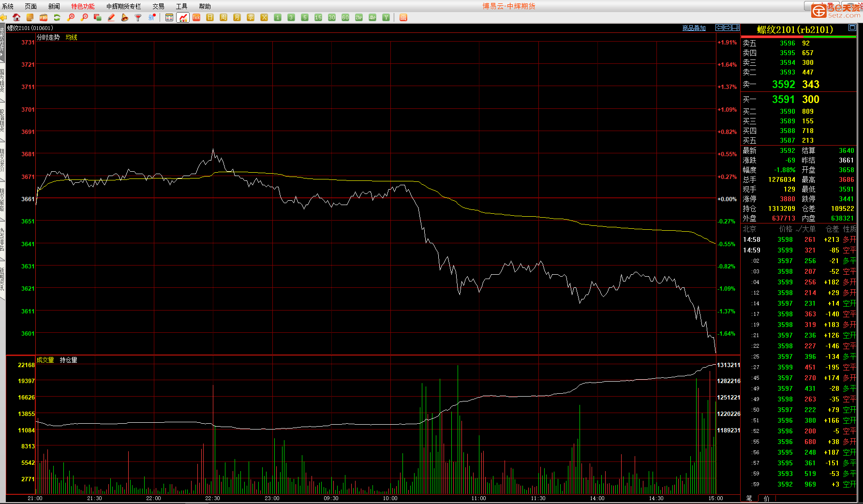Click the alert bell toolbar icon

[125, 17]
